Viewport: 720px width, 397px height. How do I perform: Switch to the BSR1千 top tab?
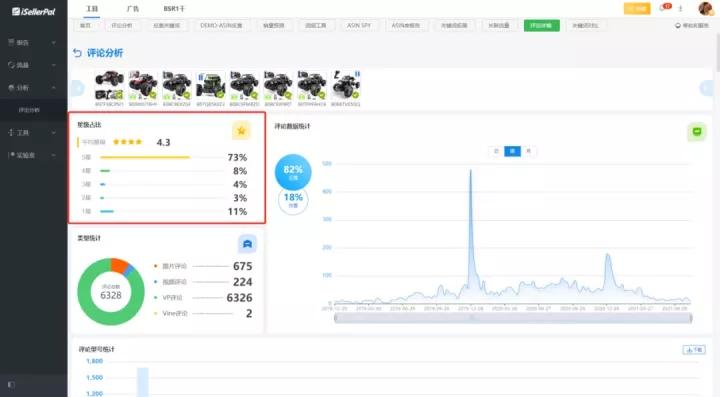(174, 9)
